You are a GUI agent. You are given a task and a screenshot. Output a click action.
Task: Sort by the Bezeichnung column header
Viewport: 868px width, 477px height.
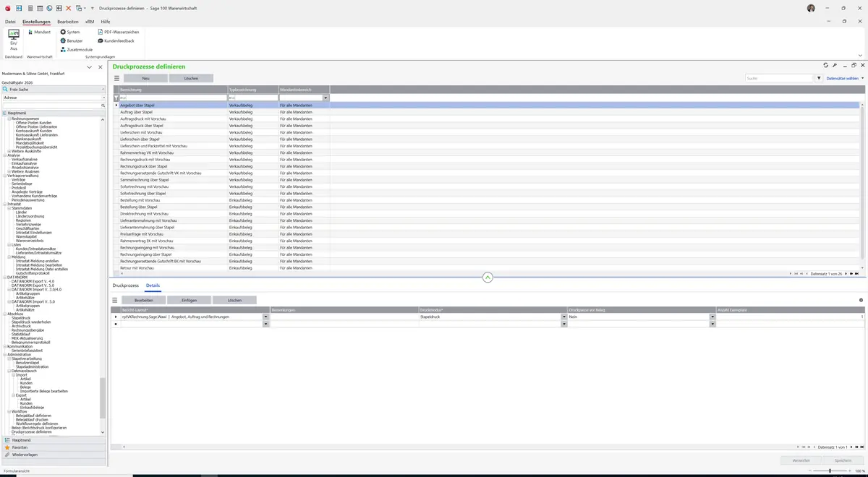tap(174, 90)
